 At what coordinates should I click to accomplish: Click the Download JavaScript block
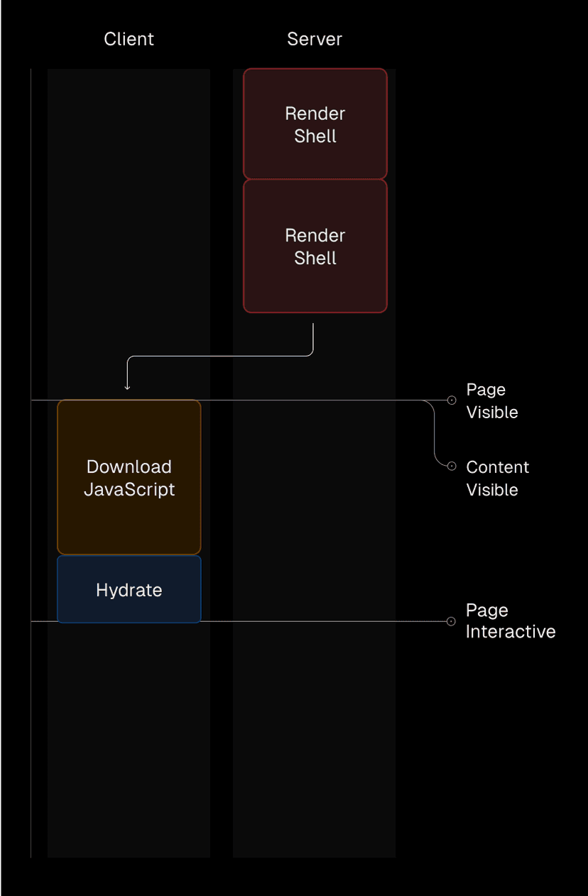(129, 477)
